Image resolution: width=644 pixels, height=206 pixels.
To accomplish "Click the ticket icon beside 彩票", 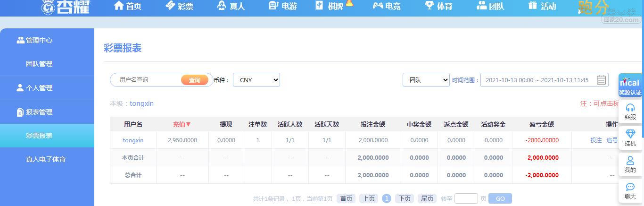I will click(x=170, y=5).
